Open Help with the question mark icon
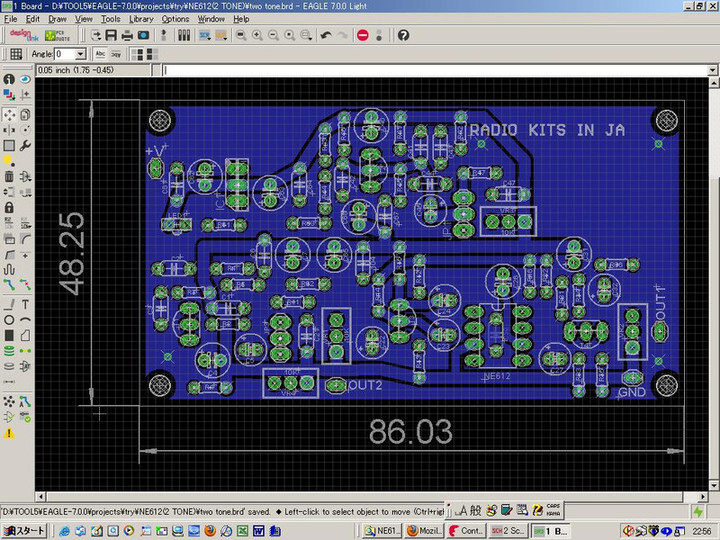Screen dimensions: 720x540 coord(403,35)
